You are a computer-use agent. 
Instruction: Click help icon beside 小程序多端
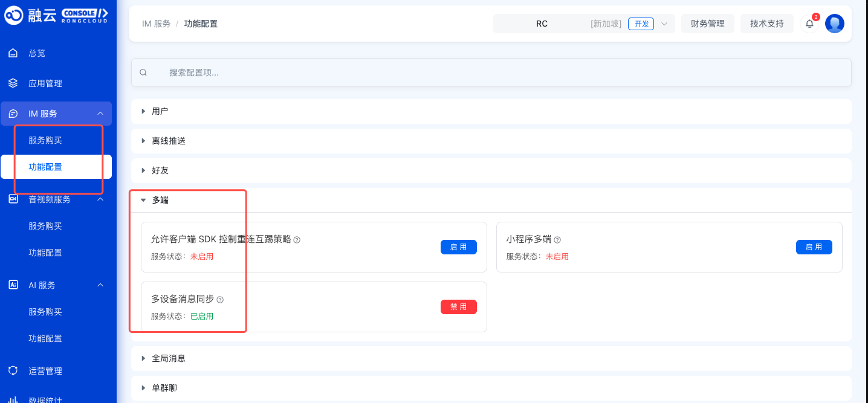(557, 240)
